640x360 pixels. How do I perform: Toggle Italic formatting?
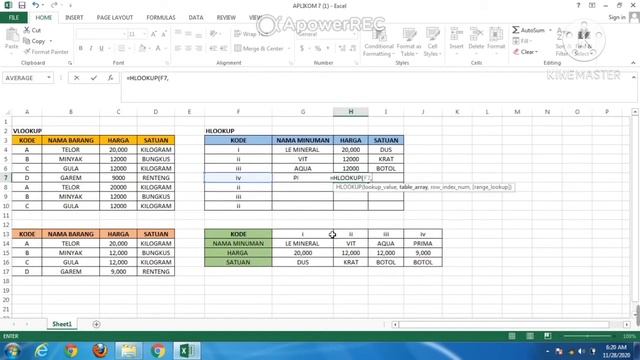tap(91, 49)
